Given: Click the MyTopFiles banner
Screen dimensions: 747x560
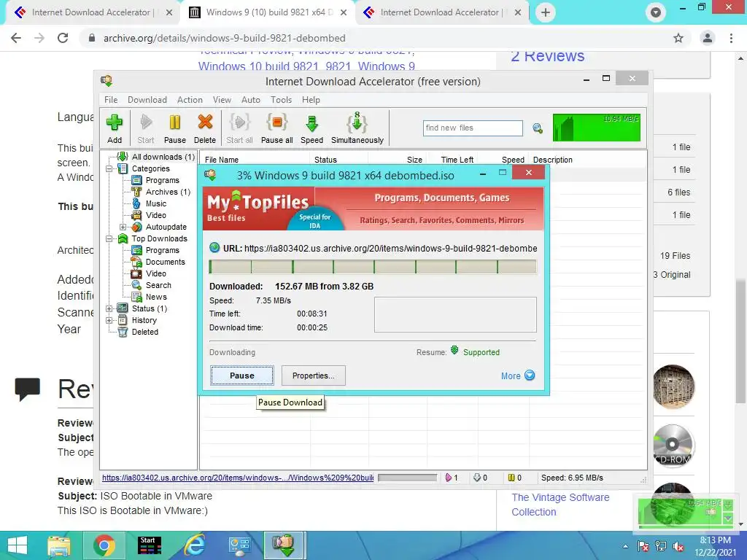Looking at the screenshot, I should coord(373,209).
